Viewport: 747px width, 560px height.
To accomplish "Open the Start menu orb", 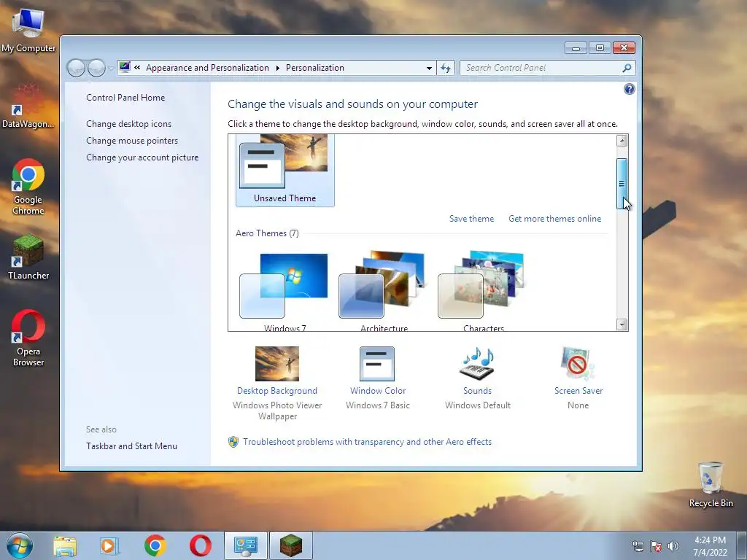I will pyautogui.click(x=20, y=545).
